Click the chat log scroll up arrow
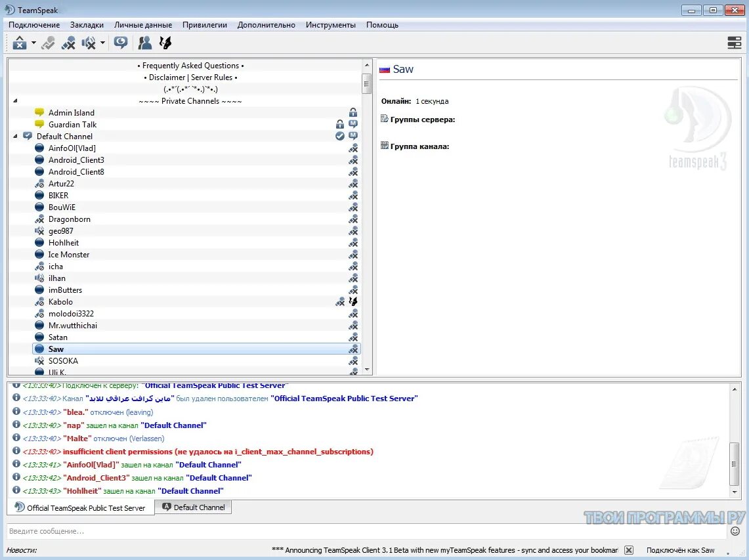This screenshot has height=560, width=749. click(x=735, y=389)
